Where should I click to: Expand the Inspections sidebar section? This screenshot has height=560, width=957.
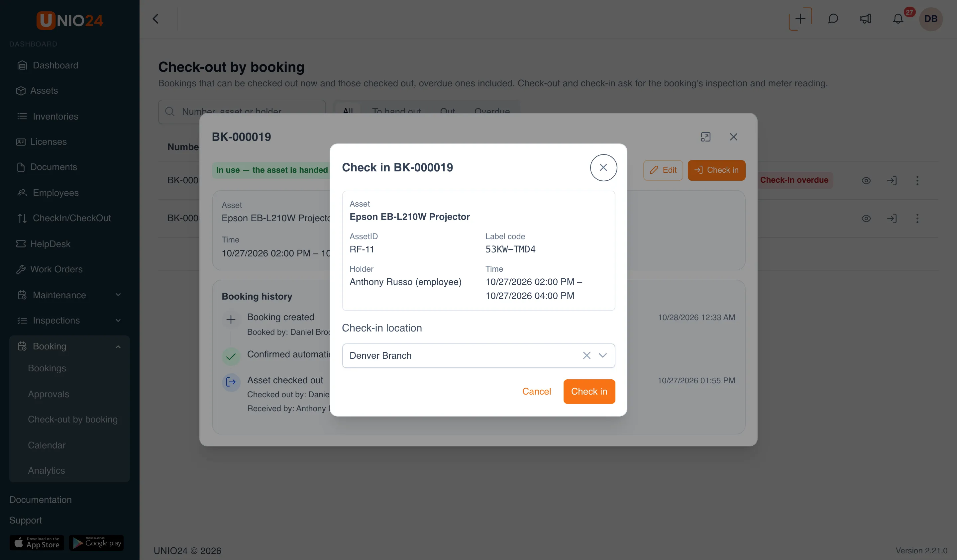[x=69, y=321]
